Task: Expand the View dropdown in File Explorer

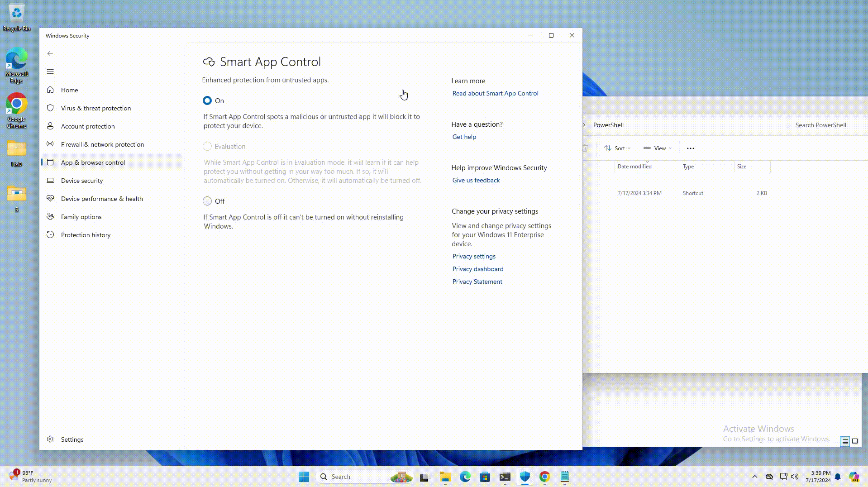Action: 658,148
